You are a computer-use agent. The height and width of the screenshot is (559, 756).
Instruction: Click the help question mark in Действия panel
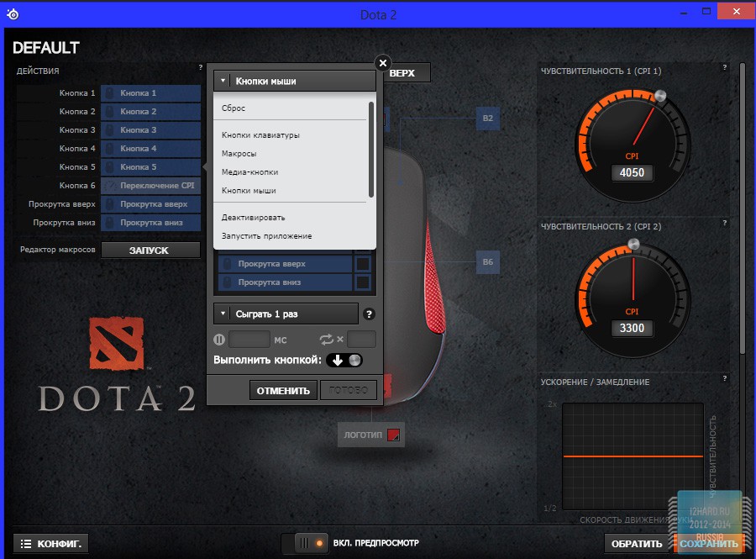click(x=200, y=67)
